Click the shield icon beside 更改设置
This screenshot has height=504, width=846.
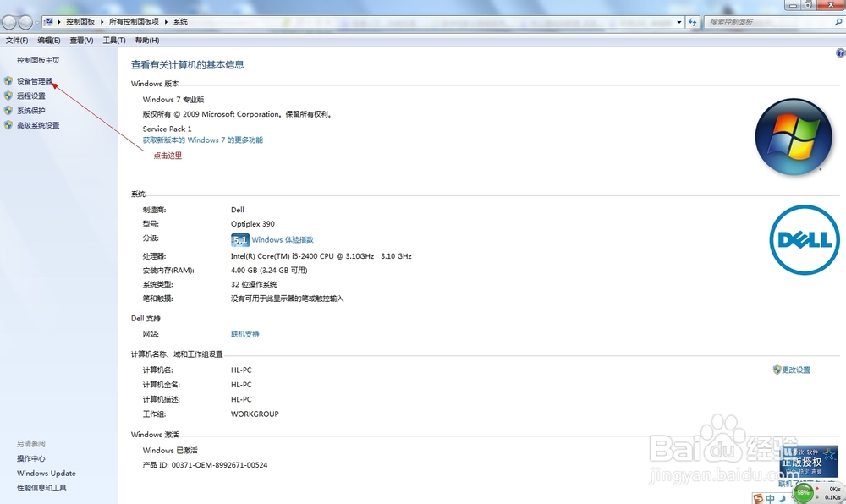pyautogui.click(x=777, y=370)
